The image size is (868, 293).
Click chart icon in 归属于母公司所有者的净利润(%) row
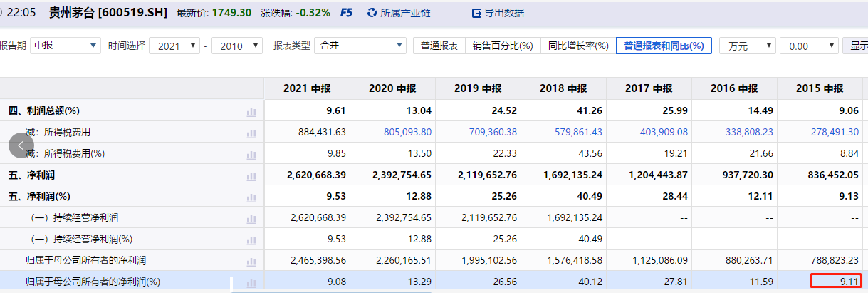[x=251, y=283]
